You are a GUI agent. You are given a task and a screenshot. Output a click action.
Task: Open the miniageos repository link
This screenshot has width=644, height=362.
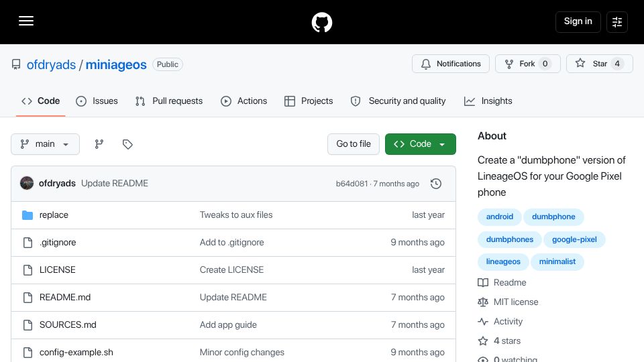[x=116, y=64]
